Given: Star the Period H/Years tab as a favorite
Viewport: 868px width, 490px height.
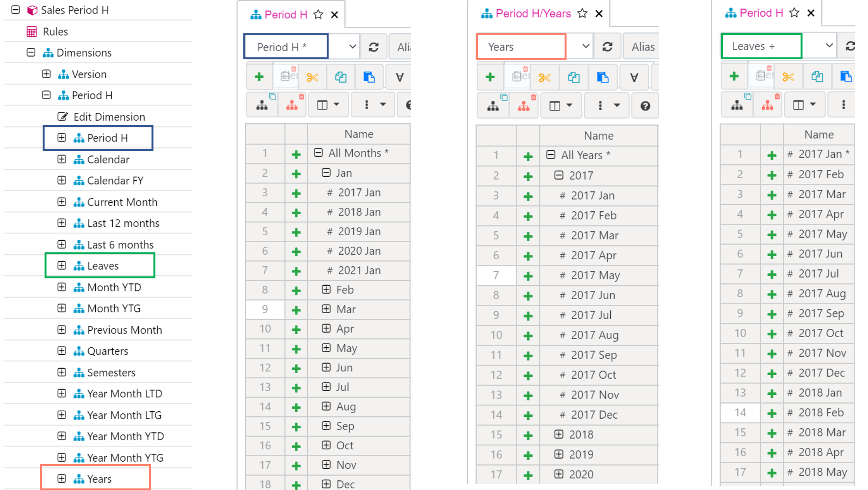Looking at the screenshot, I should (582, 14).
